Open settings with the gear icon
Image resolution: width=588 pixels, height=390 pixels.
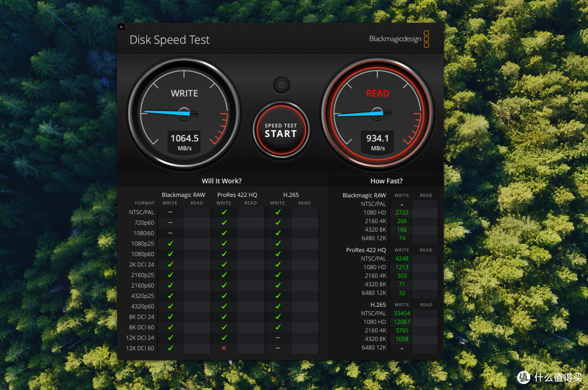(x=281, y=85)
